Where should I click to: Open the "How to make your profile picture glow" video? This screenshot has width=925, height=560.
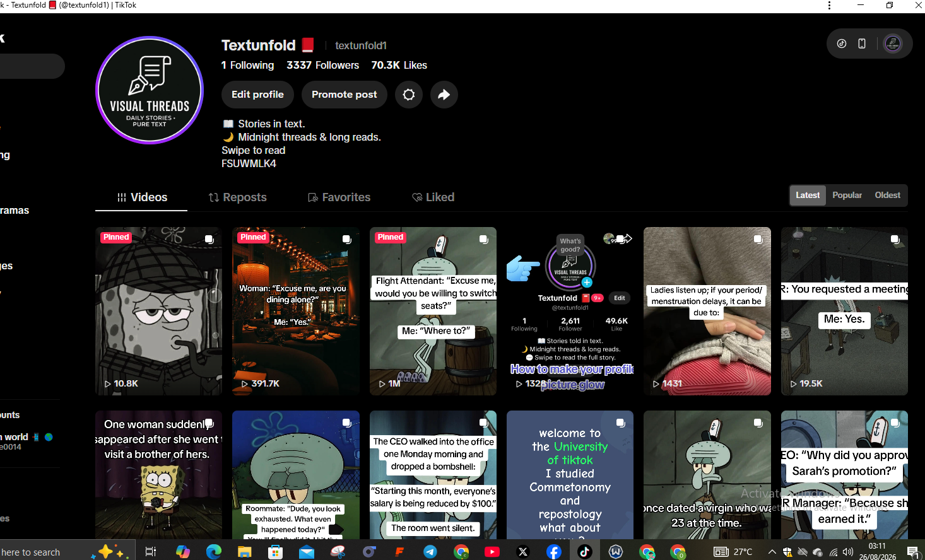pos(570,312)
